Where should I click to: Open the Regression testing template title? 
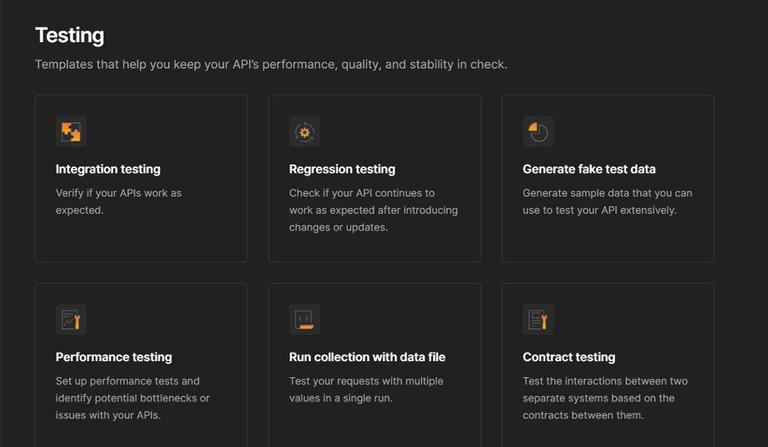342,169
